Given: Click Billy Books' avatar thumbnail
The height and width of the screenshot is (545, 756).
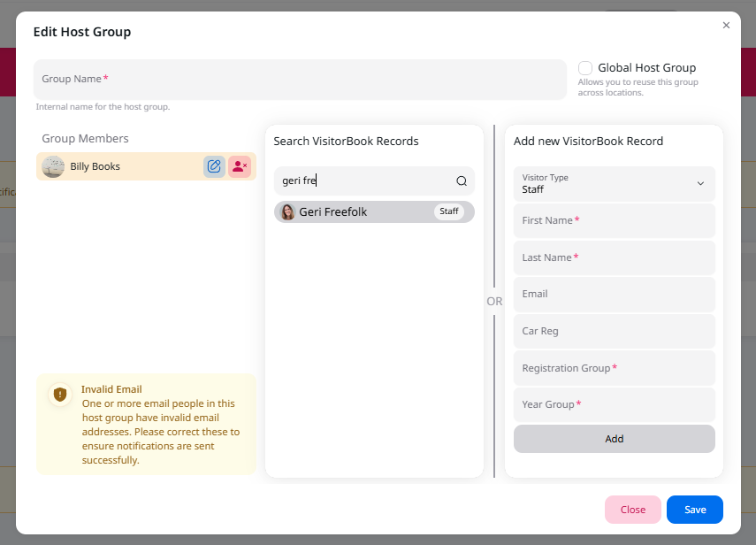Looking at the screenshot, I should click(x=53, y=166).
